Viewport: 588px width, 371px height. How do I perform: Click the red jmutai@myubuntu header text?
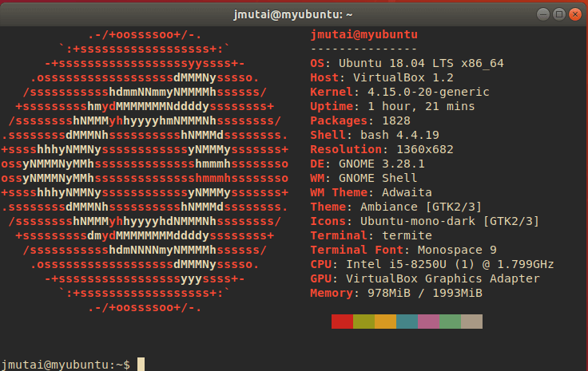pos(364,35)
